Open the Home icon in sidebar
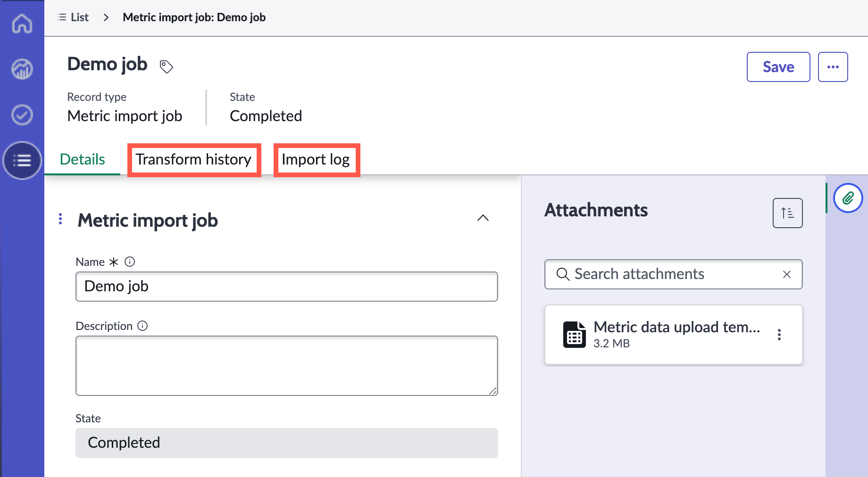 [22, 23]
